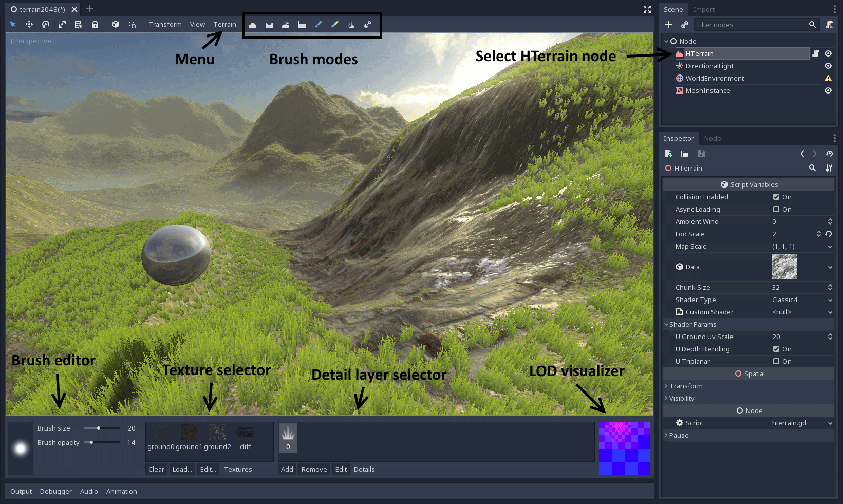Activate the color paint brush mode
Screen dimensions: 843x504
[335, 24]
